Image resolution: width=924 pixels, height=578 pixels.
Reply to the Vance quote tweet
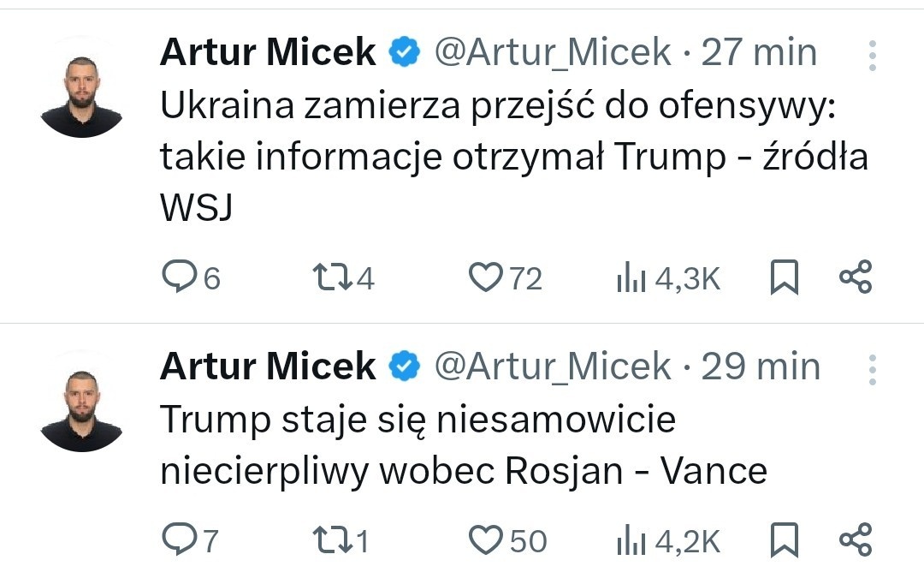pos(178,539)
